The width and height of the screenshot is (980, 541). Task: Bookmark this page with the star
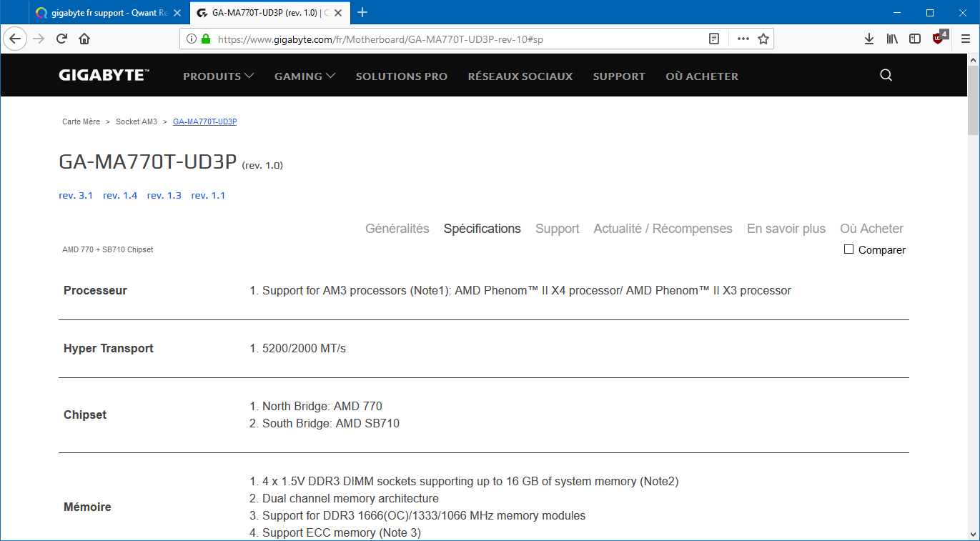click(x=763, y=39)
